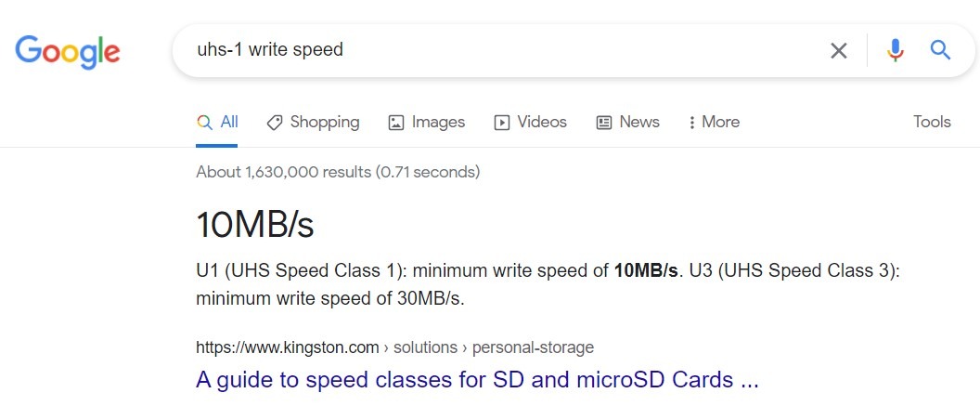
Task: Open the Videos label tab
Action: [x=542, y=122]
